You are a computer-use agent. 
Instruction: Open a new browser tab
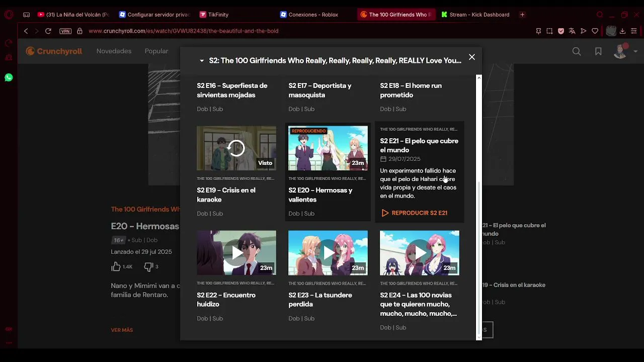tap(522, 15)
